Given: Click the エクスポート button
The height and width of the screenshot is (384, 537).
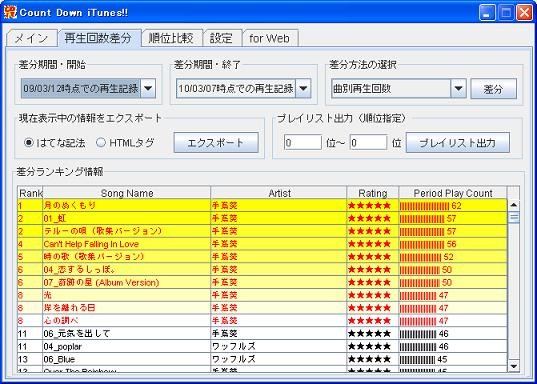Looking at the screenshot, I should coord(216,142).
